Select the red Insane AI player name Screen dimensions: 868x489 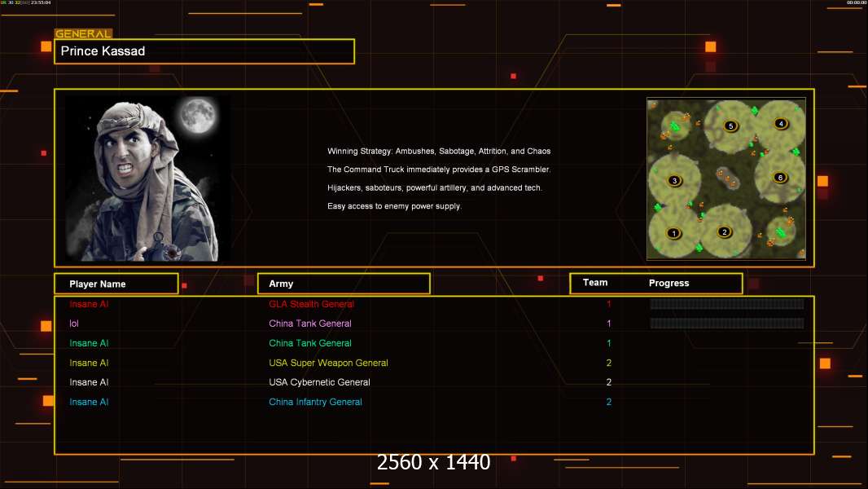pos(89,304)
